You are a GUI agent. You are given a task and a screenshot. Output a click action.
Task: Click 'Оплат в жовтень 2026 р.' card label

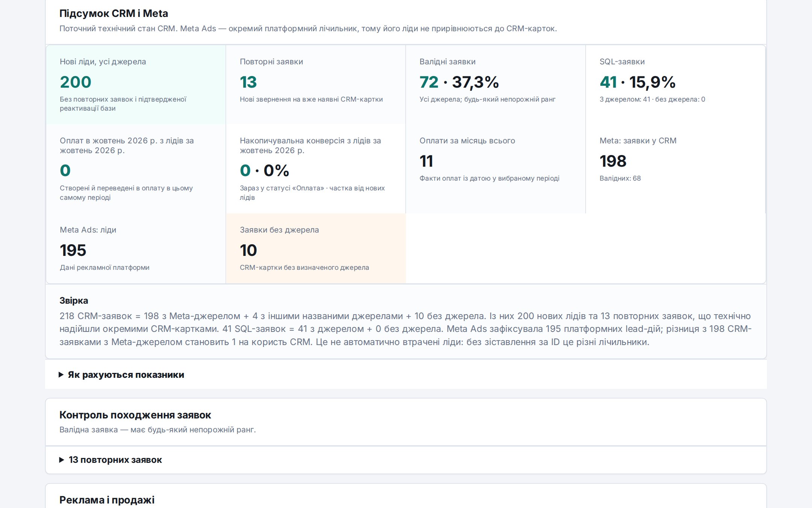(127, 146)
